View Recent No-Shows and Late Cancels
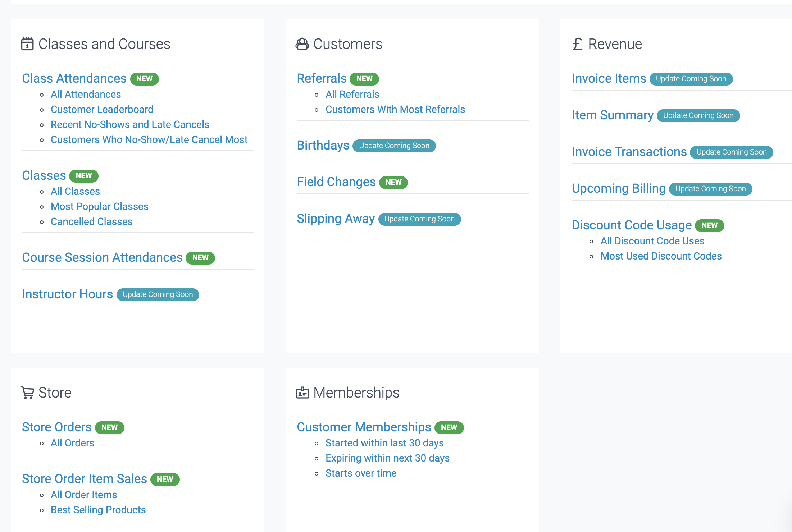The width and height of the screenshot is (792, 532). pos(130,124)
